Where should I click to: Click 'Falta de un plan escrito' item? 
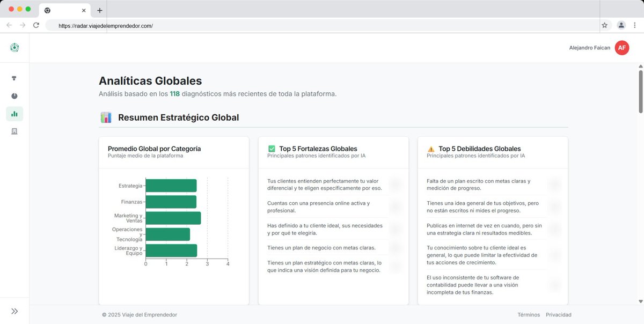click(x=479, y=185)
